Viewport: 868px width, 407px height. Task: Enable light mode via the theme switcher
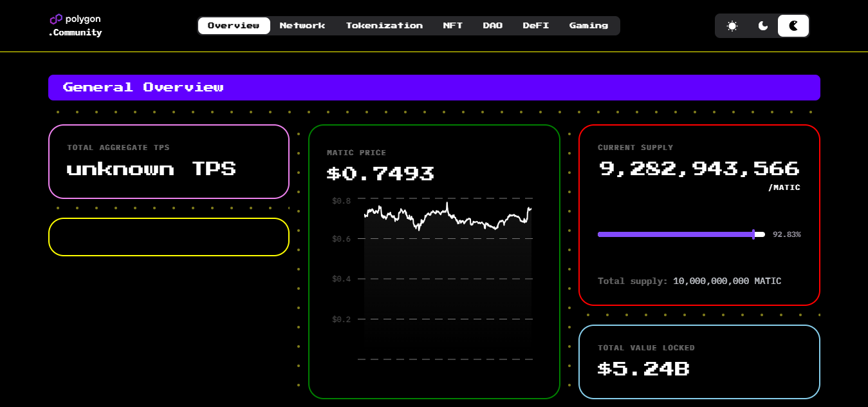[x=732, y=26]
